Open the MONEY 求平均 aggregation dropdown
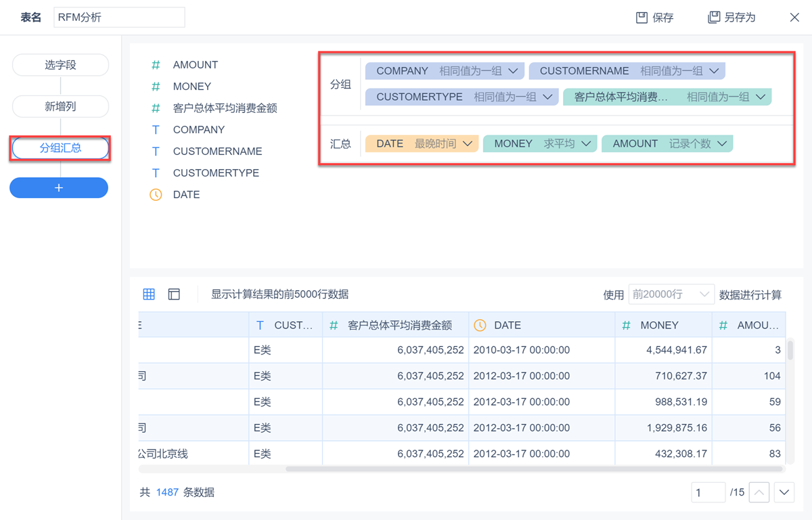Viewport: 812px width, 520px height. [586, 143]
